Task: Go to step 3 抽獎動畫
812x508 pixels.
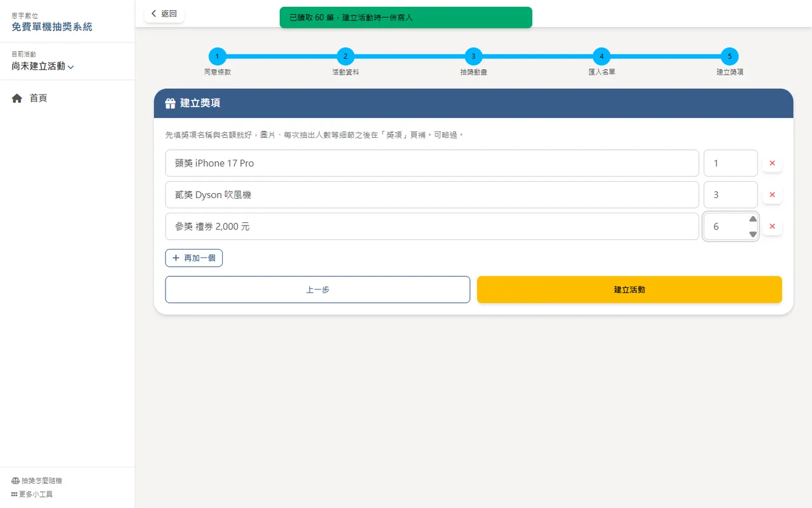Action: (473, 57)
